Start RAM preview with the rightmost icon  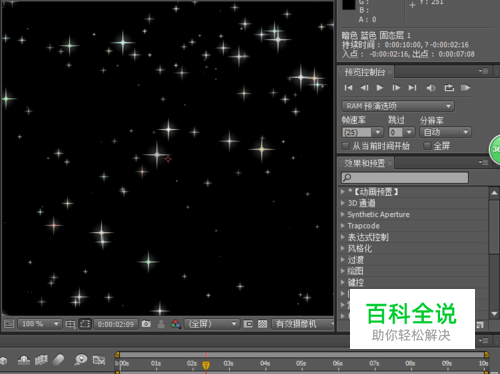click(x=465, y=88)
